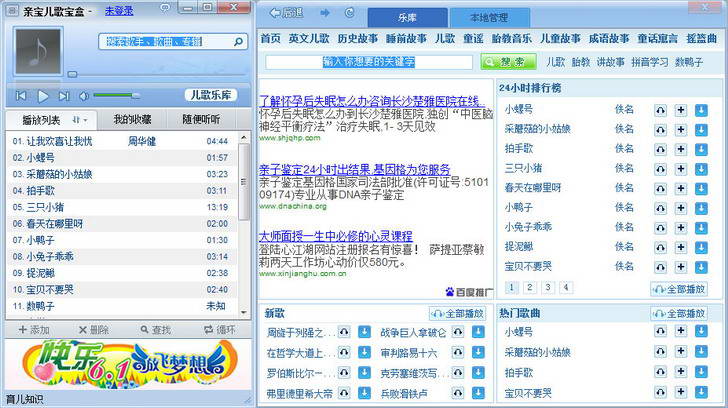Switch to 本地管理 tab
Screen dimensions: 728x408
coord(489,18)
